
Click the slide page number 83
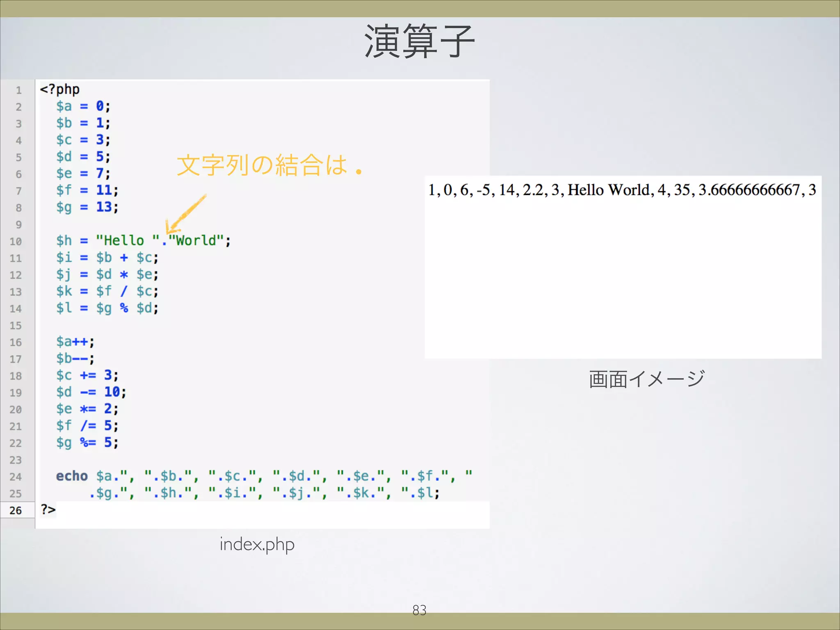point(419,610)
